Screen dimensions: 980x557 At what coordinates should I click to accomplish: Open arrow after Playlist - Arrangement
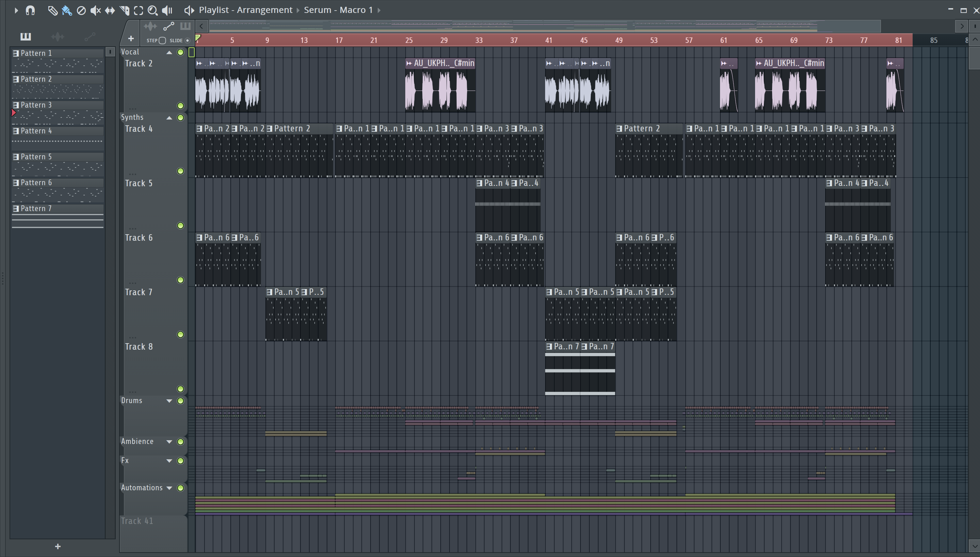[x=298, y=10]
